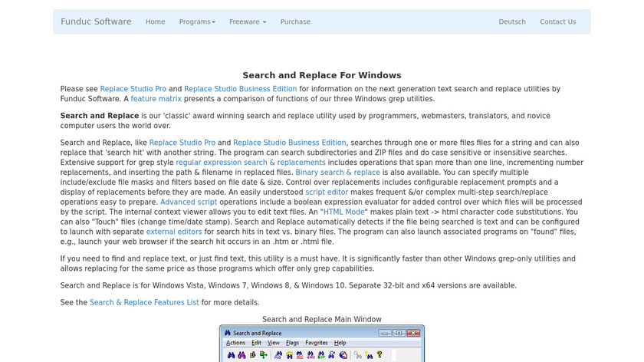This screenshot has height=362, width=644.
Task: Open the Contact Us page
Action: tap(558, 21)
